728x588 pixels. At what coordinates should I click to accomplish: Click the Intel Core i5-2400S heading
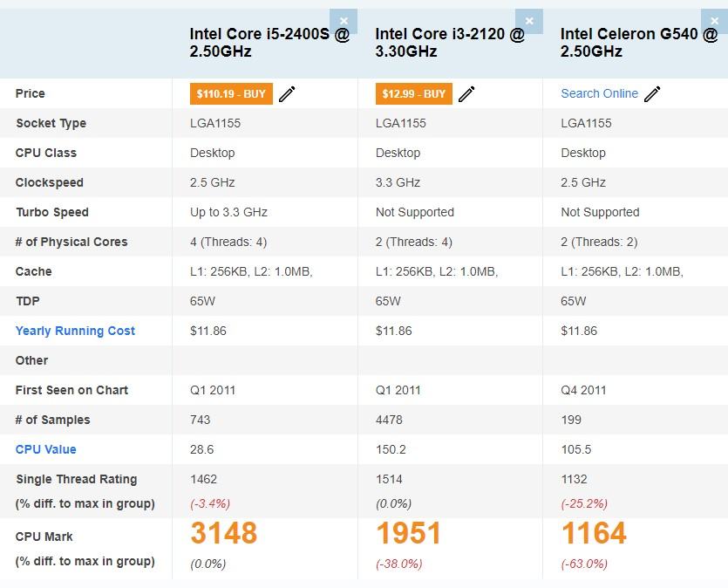point(269,42)
